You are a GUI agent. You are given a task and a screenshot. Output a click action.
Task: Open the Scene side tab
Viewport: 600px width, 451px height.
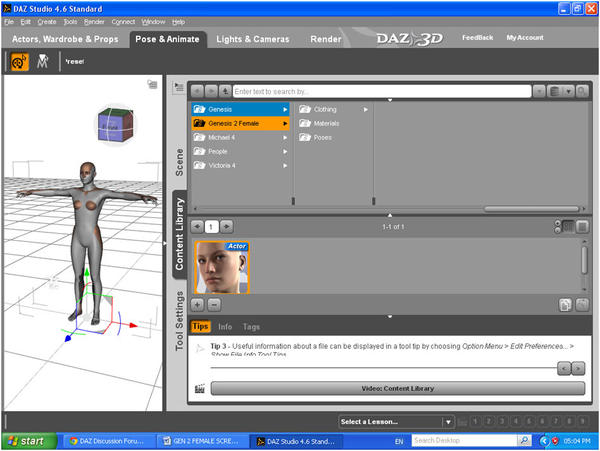point(179,162)
